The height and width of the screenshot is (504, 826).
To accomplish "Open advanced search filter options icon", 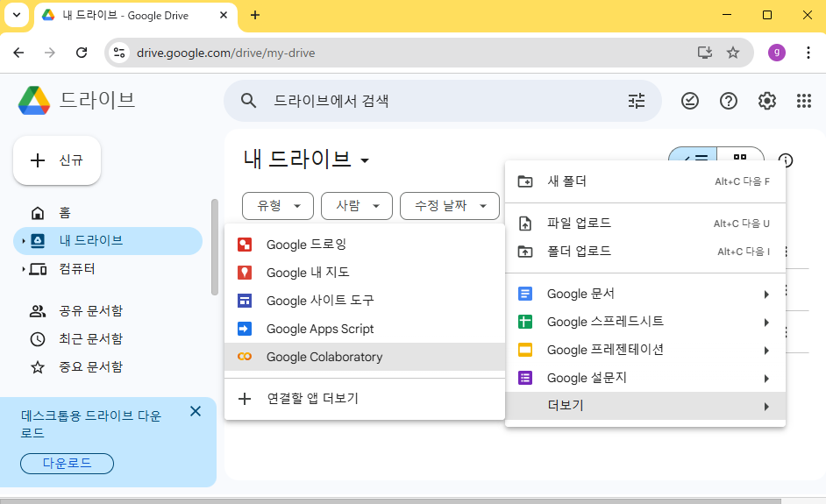I will (637, 101).
